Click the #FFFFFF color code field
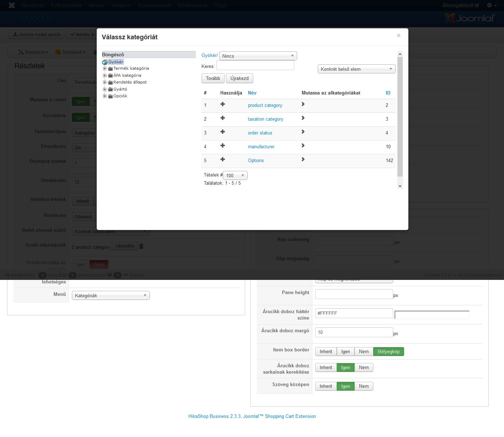 point(354,313)
